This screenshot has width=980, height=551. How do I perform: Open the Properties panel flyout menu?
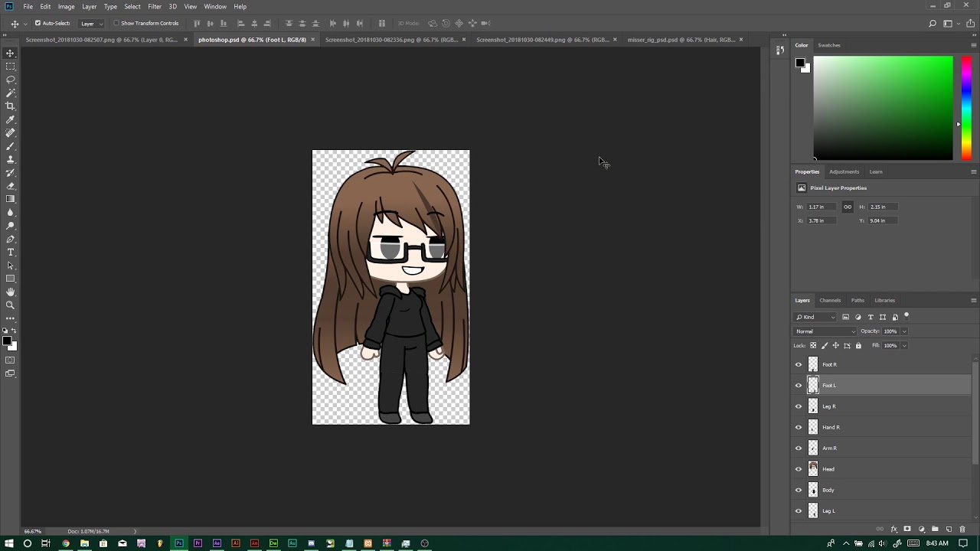[973, 172]
